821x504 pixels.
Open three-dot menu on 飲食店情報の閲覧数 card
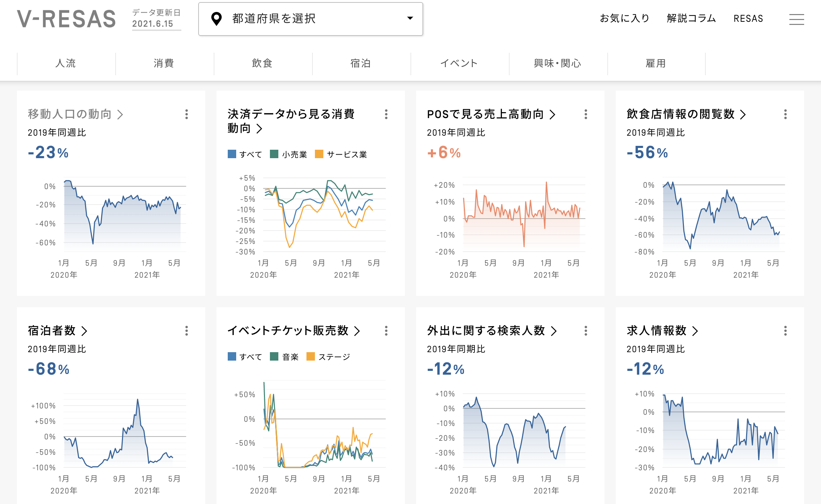(785, 114)
